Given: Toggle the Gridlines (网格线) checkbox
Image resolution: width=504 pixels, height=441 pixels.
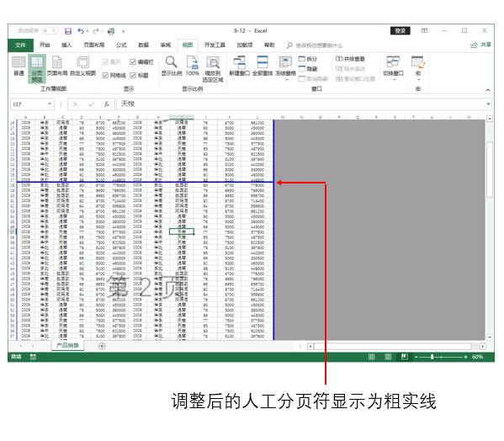Looking at the screenshot, I should 105,75.
